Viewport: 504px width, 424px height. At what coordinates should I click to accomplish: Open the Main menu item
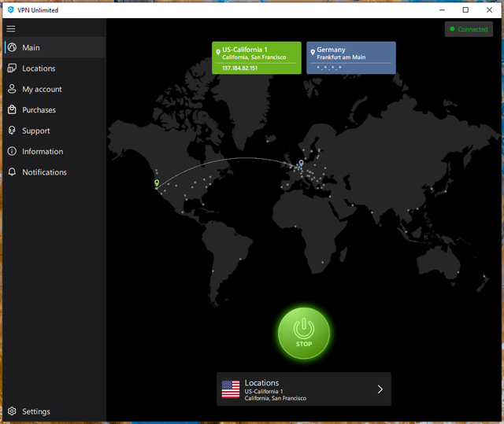tap(54, 47)
